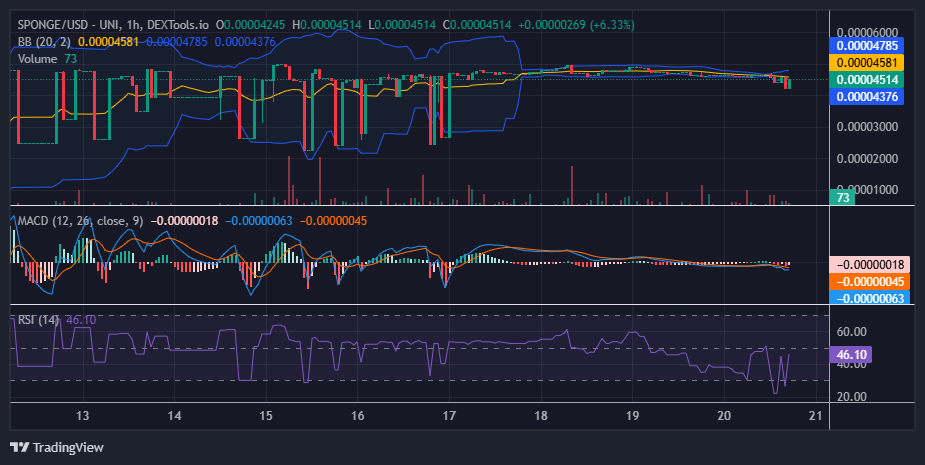Click the 0.00006000 price axis label
925x465 pixels.
(867, 32)
